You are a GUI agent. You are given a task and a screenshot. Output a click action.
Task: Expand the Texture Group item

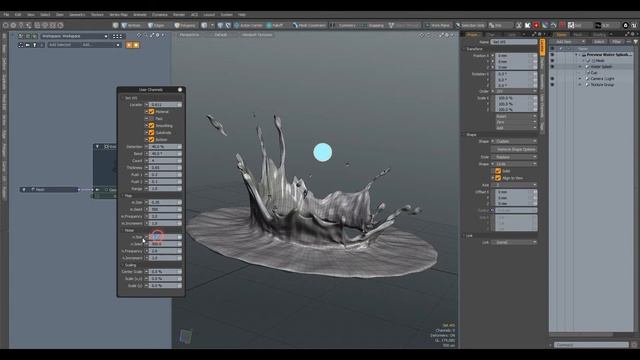[580, 84]
